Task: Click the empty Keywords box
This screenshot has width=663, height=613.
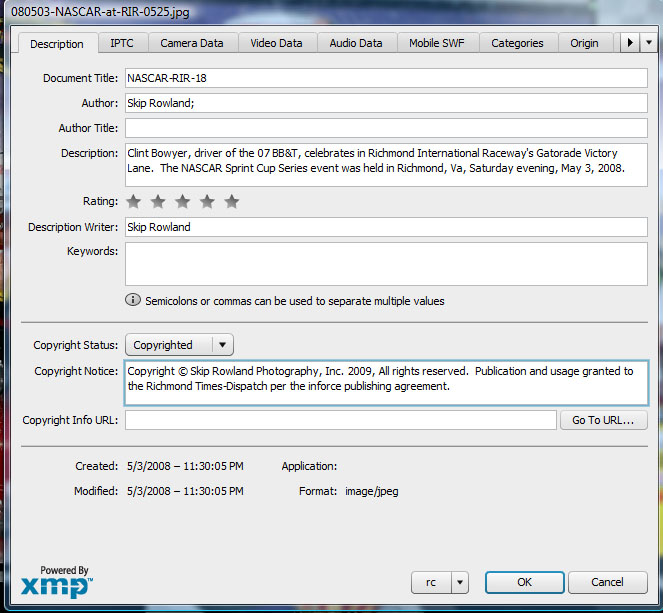Action: point(386,264)
